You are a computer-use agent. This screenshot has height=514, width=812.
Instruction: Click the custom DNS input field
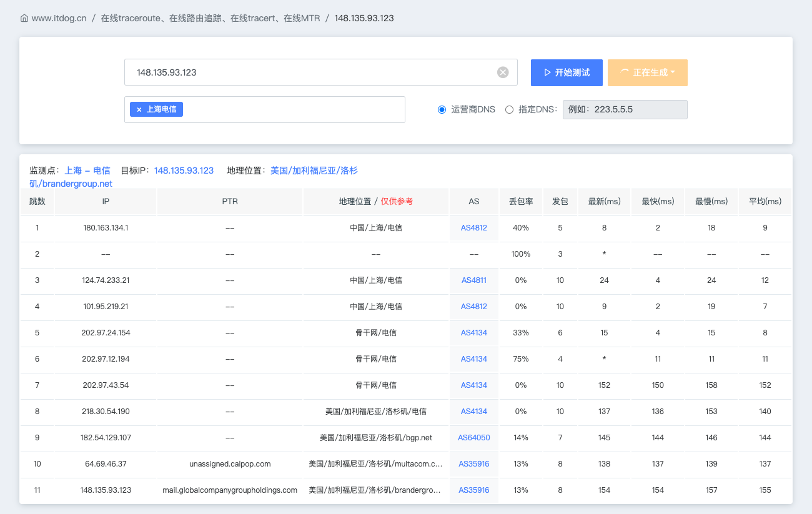click(x=625, y=109)
